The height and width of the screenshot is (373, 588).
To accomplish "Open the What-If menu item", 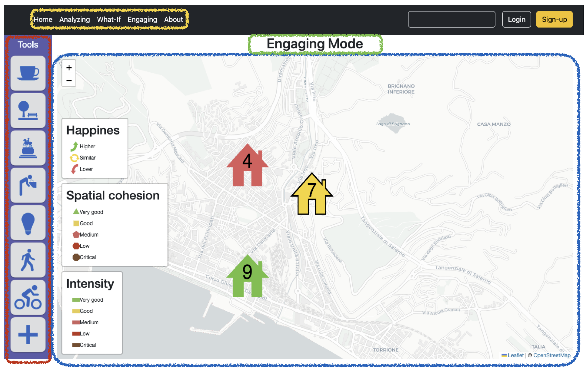I will tap(109, 19).
